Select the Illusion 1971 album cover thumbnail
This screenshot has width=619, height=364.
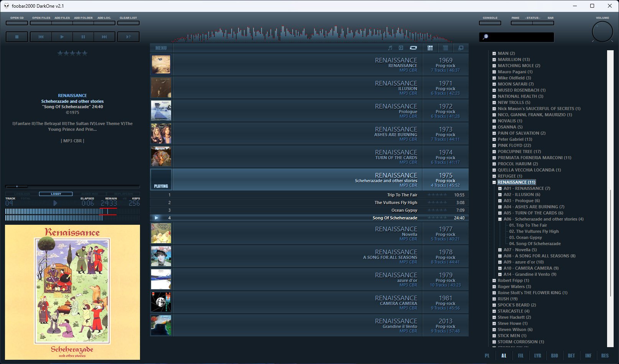pyautogui.click(x=161, y=87)
